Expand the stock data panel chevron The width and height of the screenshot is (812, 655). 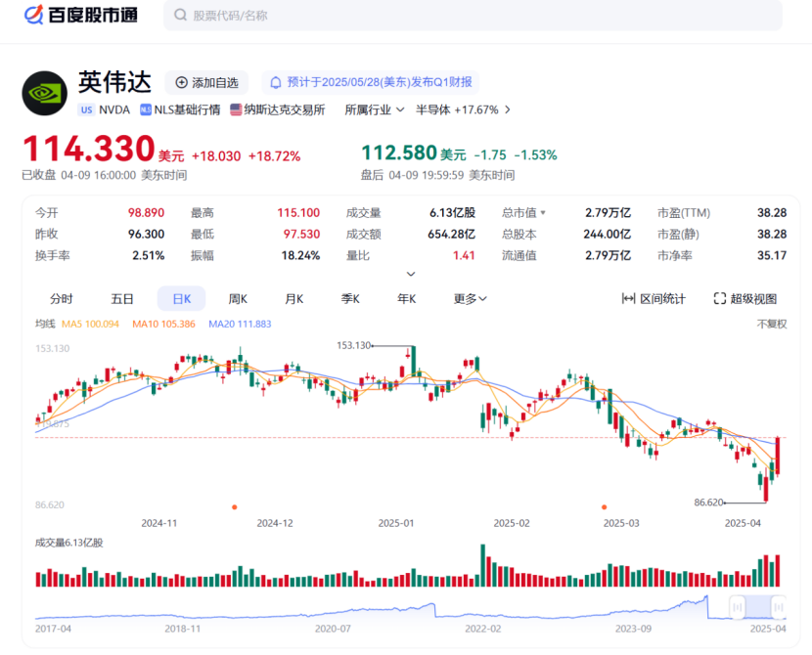411,274
